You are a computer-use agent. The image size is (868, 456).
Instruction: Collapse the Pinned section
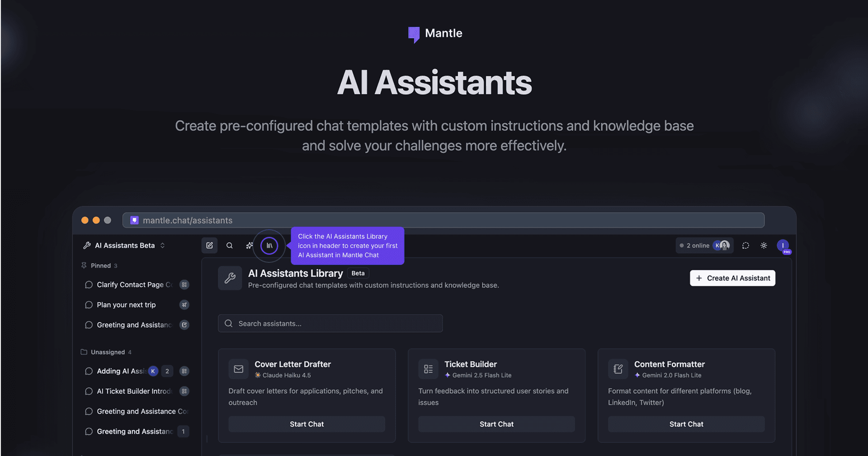coord(104,266)
